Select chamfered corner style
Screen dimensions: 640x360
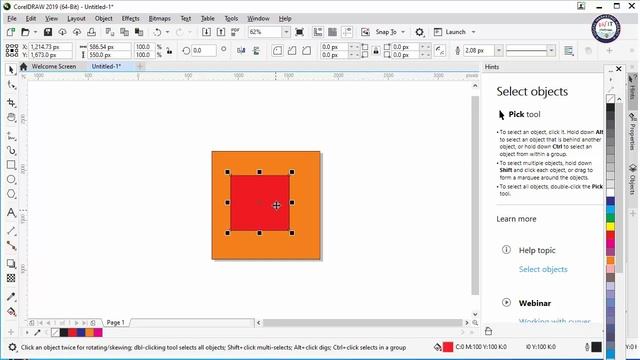point(307,51)
